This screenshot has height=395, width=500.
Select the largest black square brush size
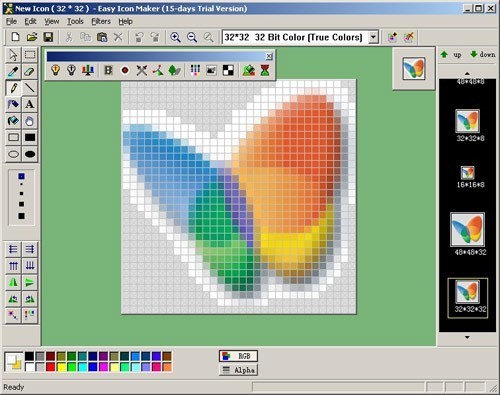coord(21,216)
